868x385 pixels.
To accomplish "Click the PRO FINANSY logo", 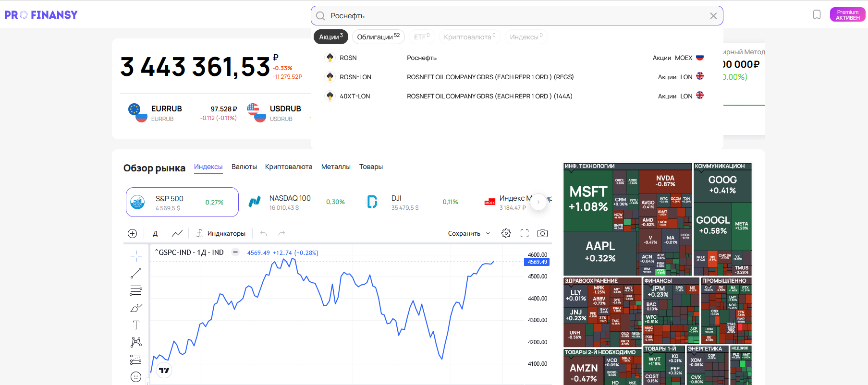I will click(x=41, y=15).
